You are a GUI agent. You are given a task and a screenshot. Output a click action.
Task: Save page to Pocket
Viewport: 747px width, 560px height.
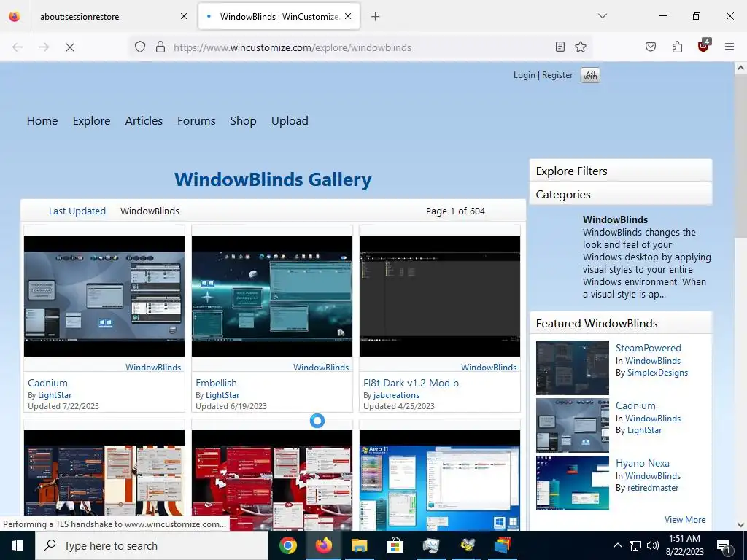(651, 47)
